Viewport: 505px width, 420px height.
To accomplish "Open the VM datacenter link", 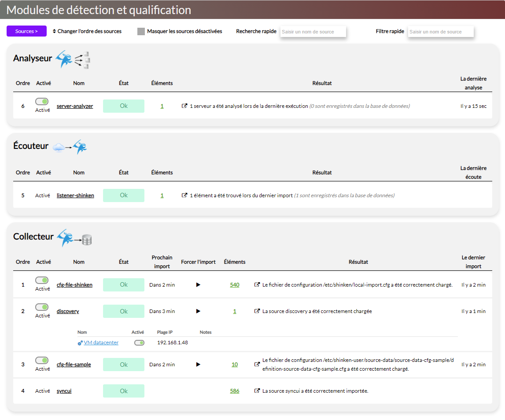I will pyautogui.click(x=101, y=343).
